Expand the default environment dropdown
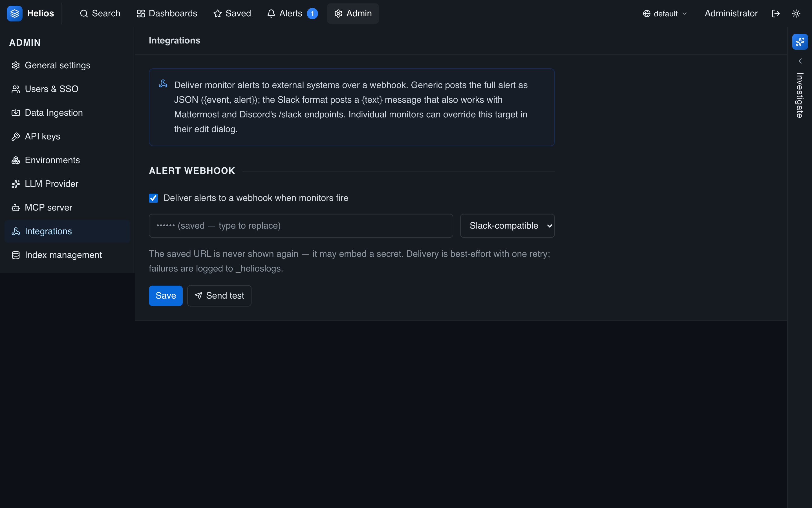The height and width of the screenshot is (508, 812). [665, 14]
